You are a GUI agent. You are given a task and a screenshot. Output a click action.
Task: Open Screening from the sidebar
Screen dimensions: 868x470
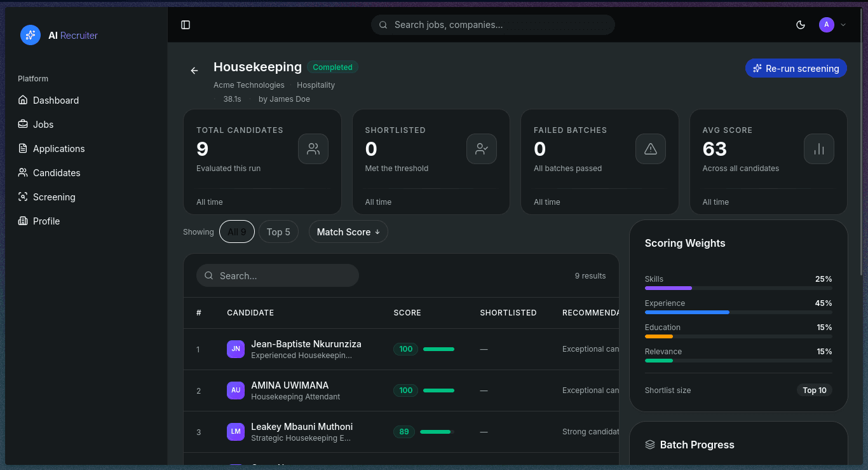pyautogui.click(x=86, y=197)
